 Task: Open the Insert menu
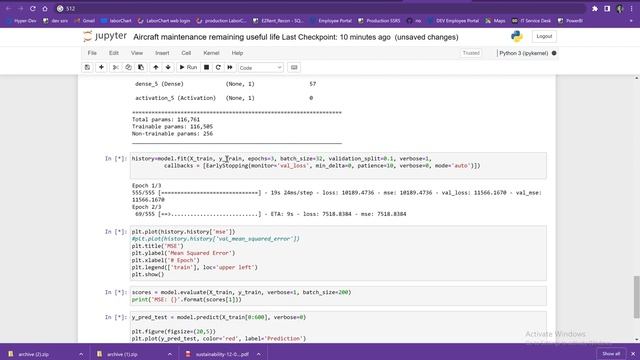click(162, 53)
